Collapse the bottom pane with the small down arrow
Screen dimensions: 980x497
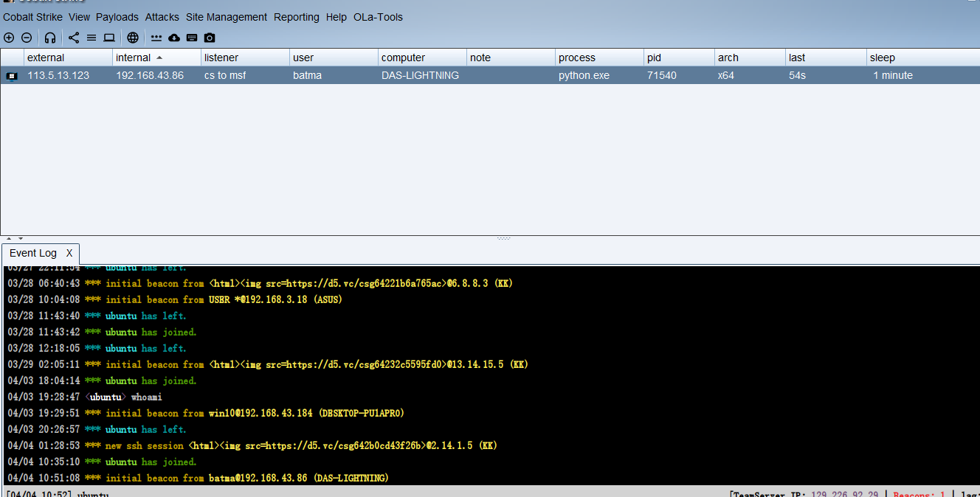21,239
